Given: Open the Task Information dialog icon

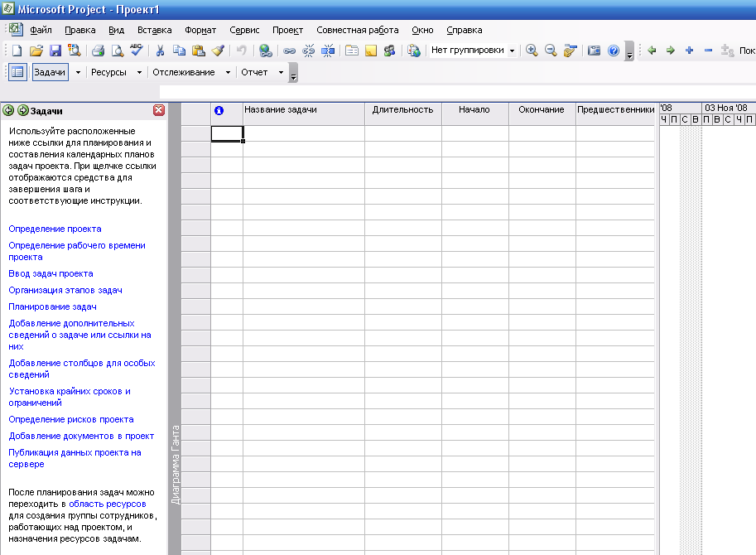Looking at the screenshot, I should 352,51.
